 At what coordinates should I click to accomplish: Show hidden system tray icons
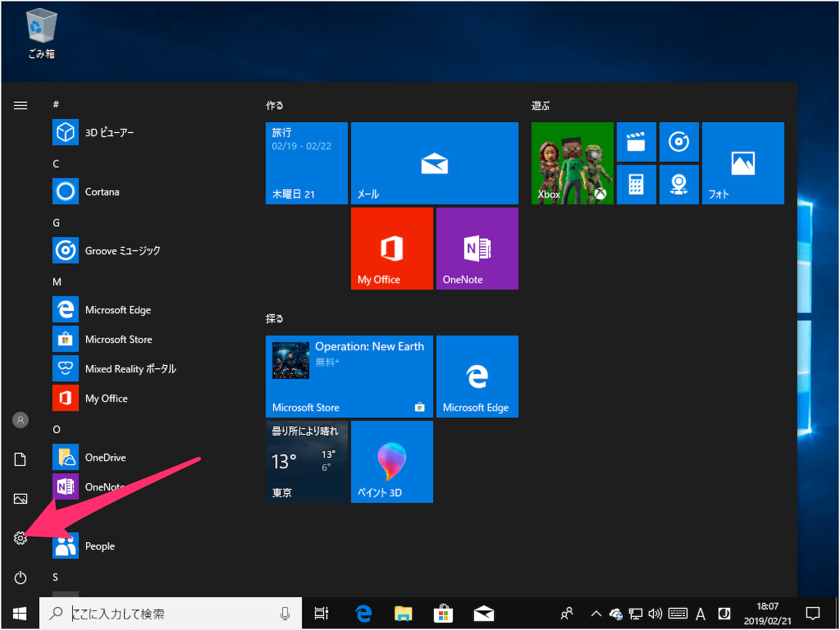point(596,614)
